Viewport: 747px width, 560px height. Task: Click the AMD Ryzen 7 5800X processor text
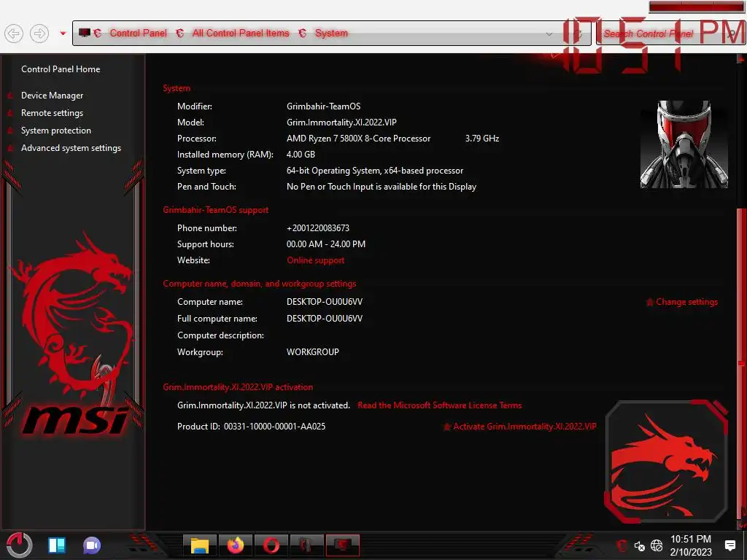[x=358, y=139]
